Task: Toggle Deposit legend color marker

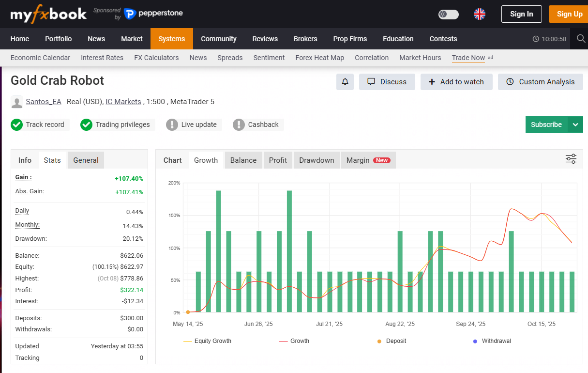Action: point(379,341)
